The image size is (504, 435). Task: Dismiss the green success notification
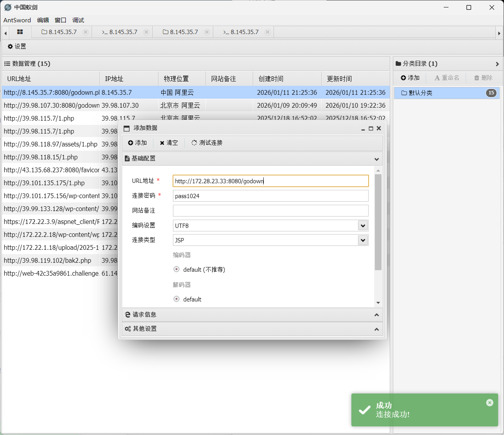click(490, 403)
